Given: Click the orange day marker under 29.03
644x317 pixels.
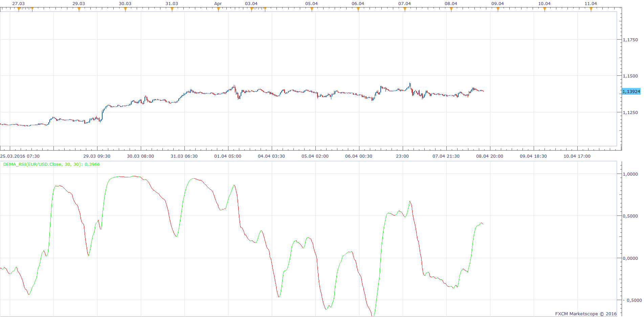Looking at the screenshot, I should 79,9.
